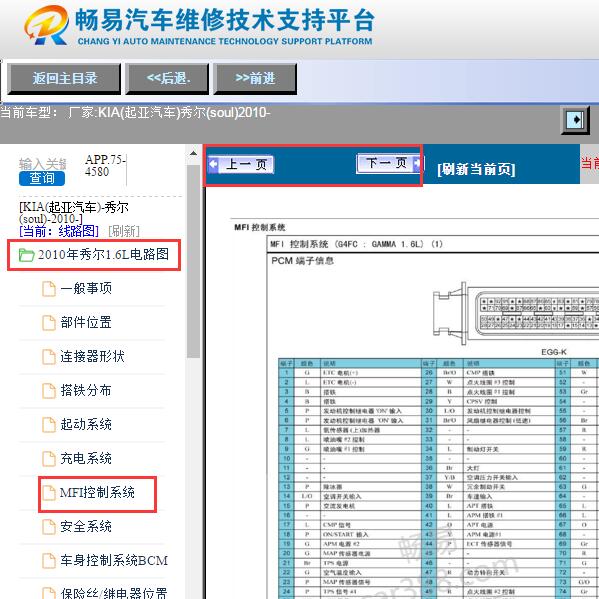Open 车身控制系统BCM in the tree
Image resolution: width=599 pixels, height=599 pixels.
[114, 560]
